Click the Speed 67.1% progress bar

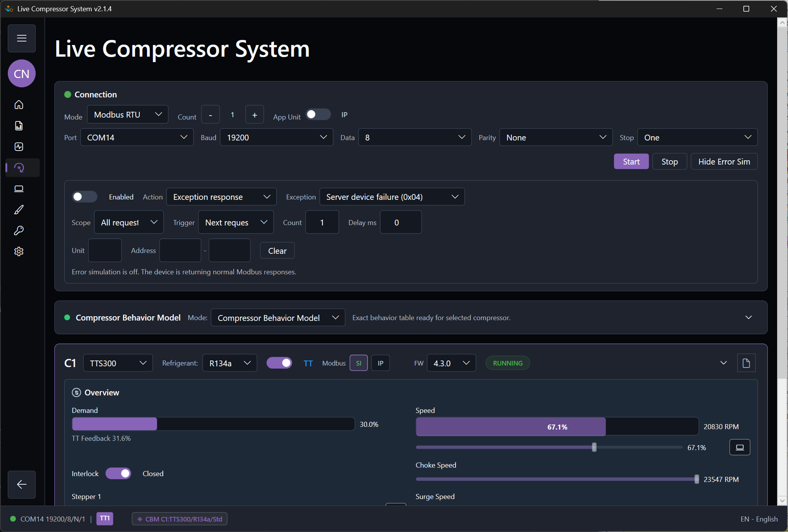tap(557, 427)
